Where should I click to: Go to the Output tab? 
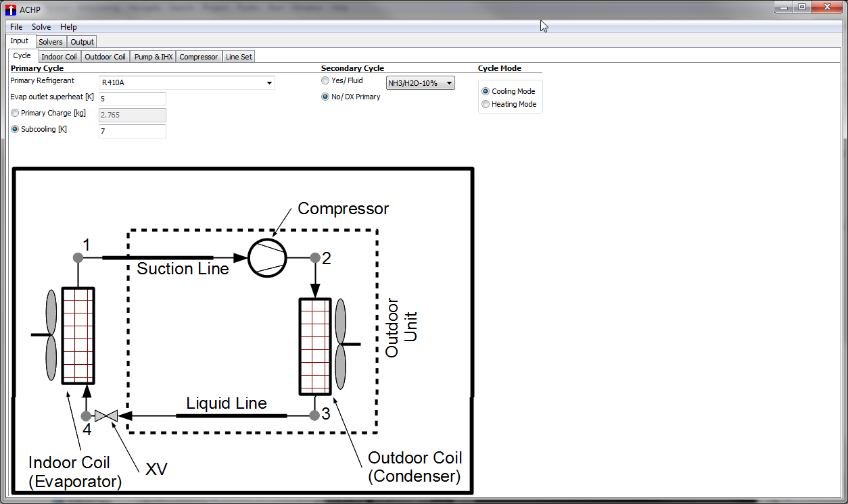coord(83,42)
